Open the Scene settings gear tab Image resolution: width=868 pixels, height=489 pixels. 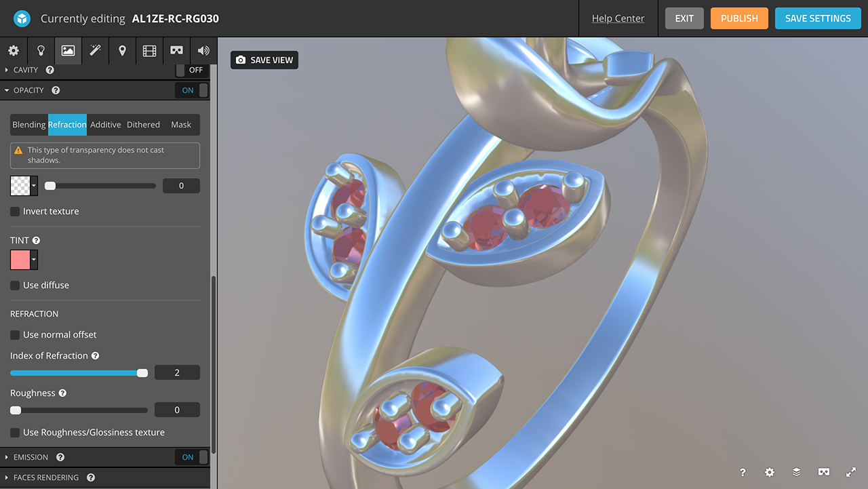14,51
